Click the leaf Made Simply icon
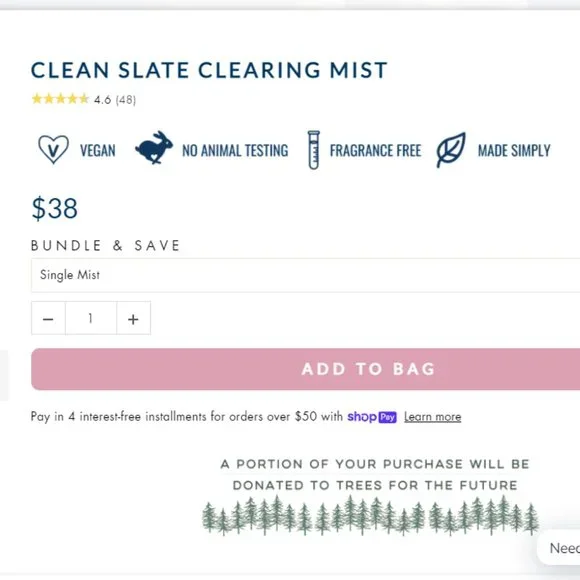The image size is (580, 580). point(451,150)
